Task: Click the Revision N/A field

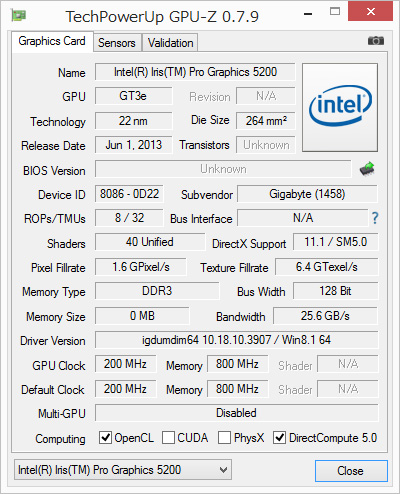Action: click(266, 96)
